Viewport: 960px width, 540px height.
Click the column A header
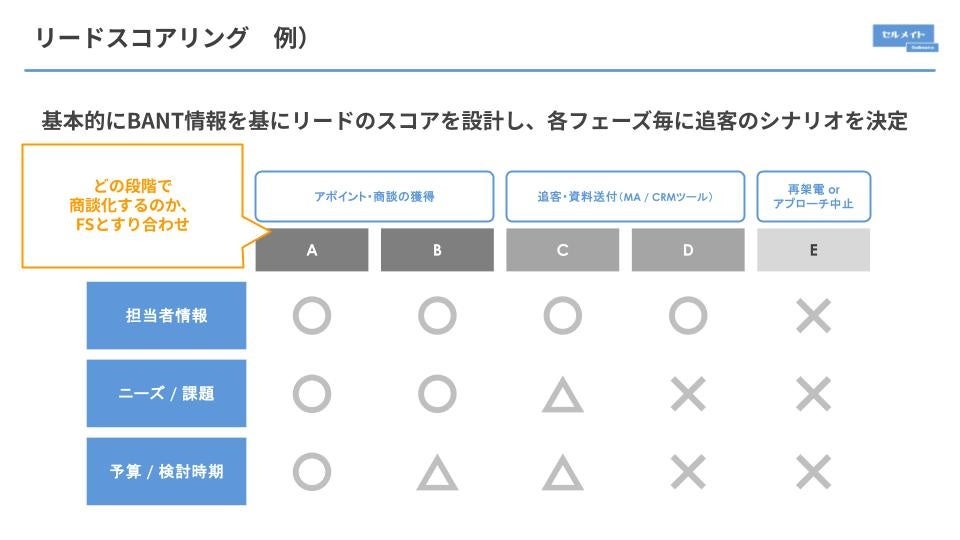312,250
